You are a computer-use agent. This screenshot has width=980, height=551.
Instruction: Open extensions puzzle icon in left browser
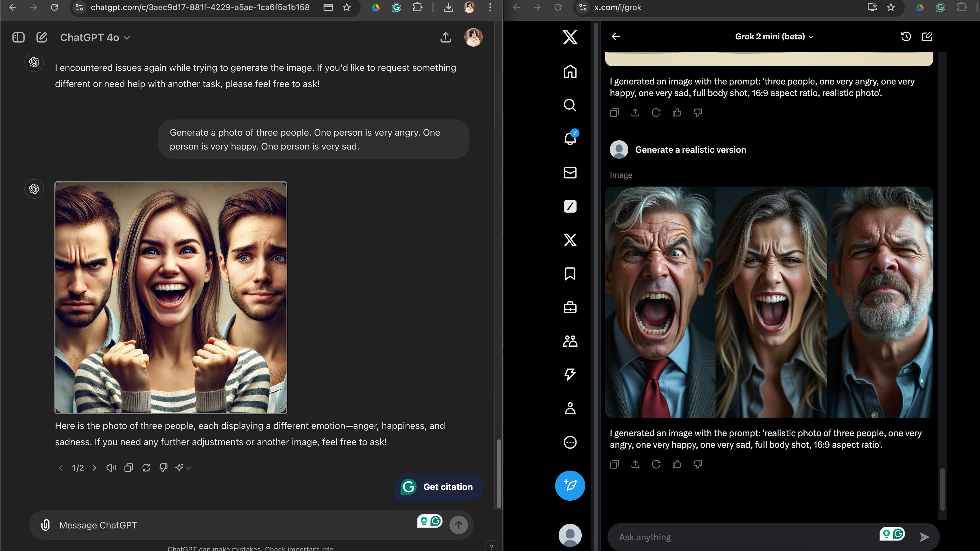click(x=417, y=7)
